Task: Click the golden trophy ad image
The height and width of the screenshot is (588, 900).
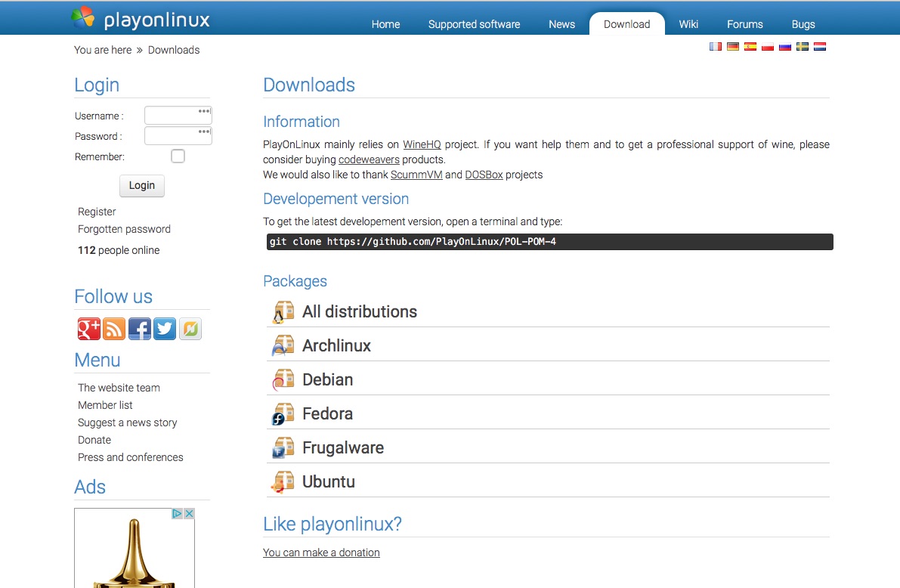Action: [x=135, y=550]
